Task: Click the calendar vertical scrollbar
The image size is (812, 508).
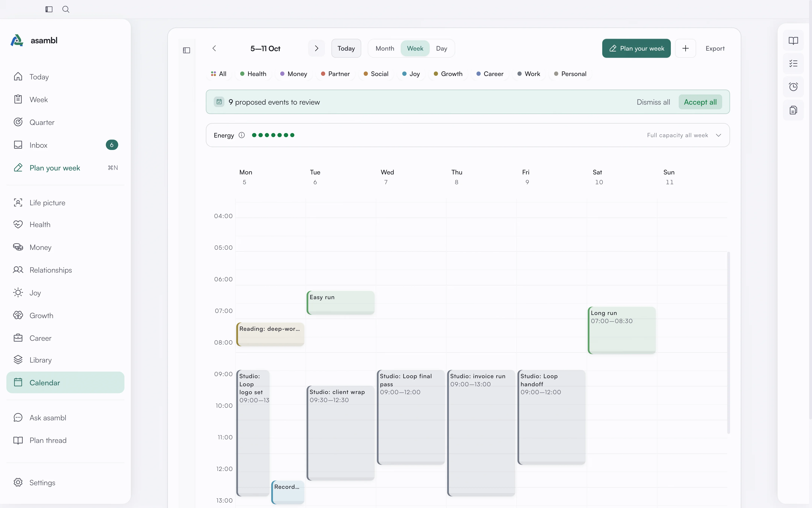Action: point(728,343)
